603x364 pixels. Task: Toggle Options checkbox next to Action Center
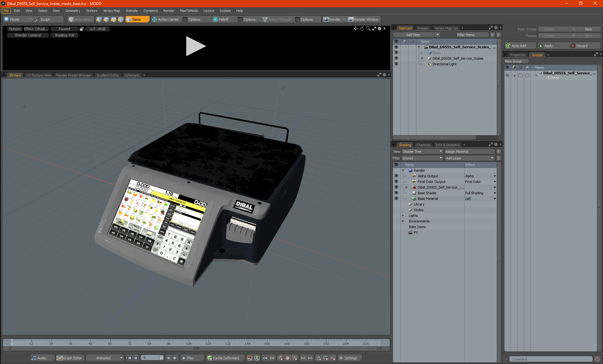pos(185,19)
